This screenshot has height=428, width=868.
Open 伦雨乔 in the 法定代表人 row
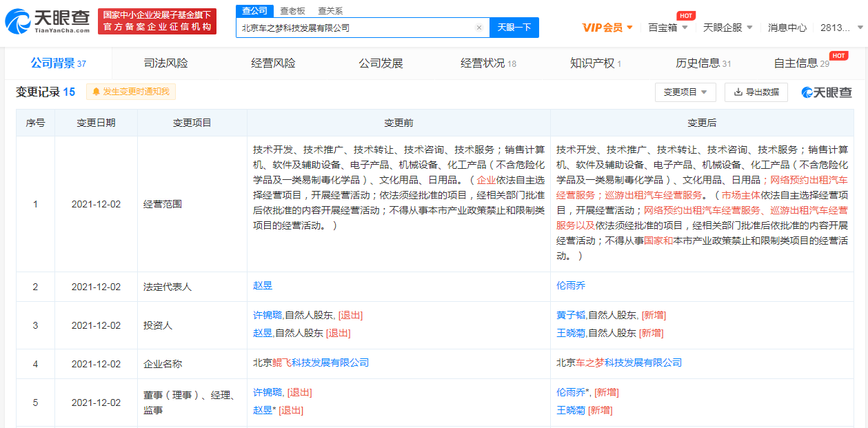click(x=571, y=285)
